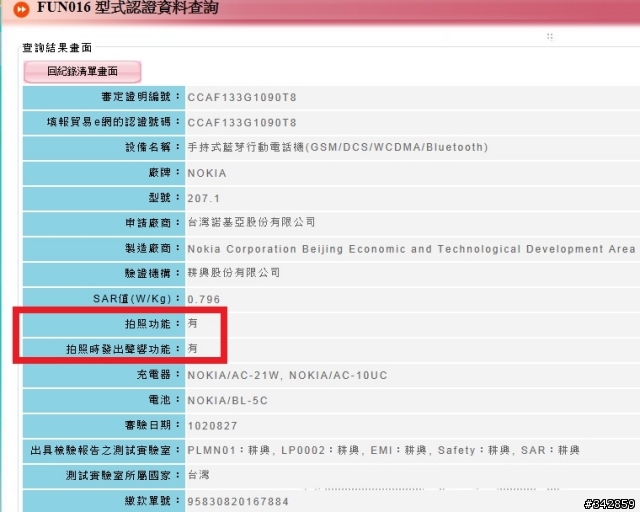Click the 廠牌 label cell
Viewport: 640px width, 512px height.
click(x=104, y=173)
